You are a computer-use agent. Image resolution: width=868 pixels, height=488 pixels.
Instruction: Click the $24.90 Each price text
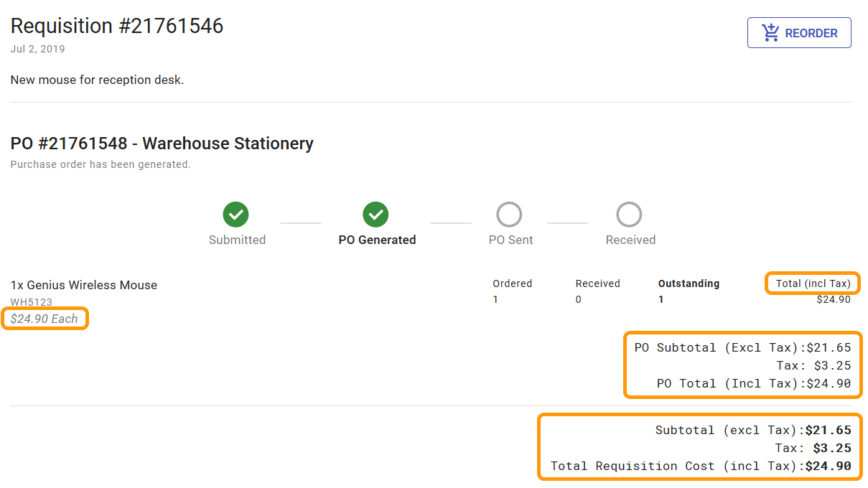point(45,319)
